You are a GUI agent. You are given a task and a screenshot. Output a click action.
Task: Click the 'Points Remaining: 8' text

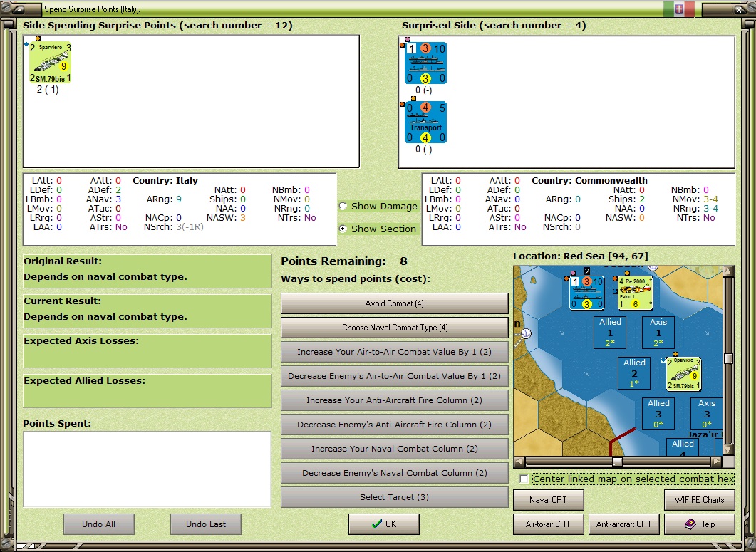[x=344, y=261]
